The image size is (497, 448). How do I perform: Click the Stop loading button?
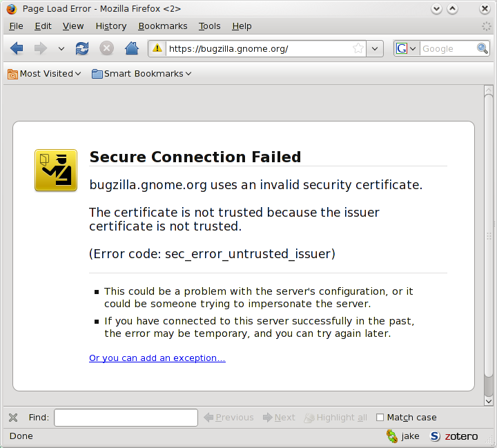coord(107,48)
